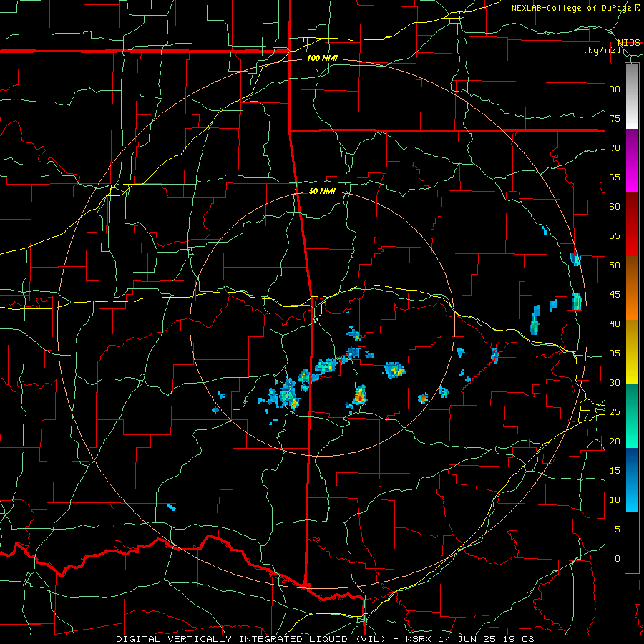Select the brown-orange segment of the color scale
This screenshot has width=644, height=644.
pyautogui.click(x=632, y=288)
